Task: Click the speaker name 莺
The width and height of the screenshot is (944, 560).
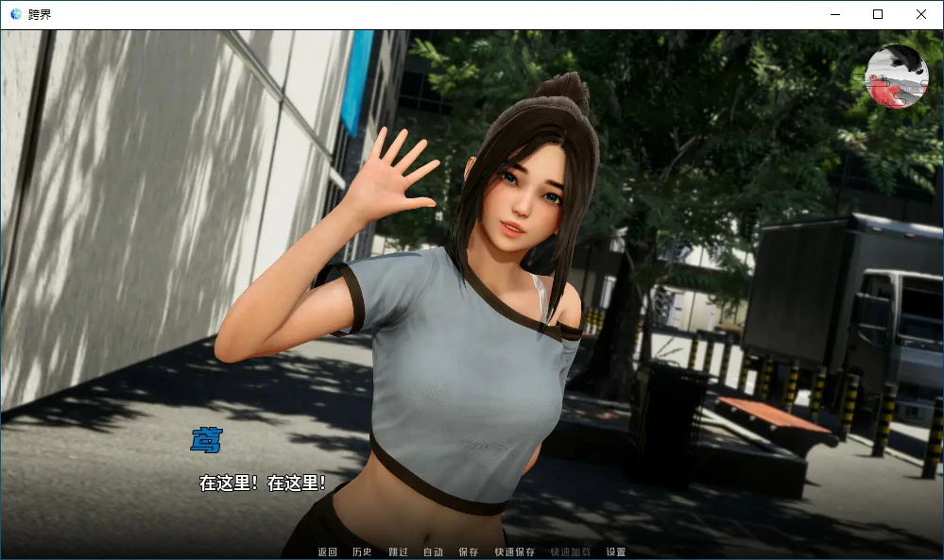Action: (x=207, y=440)
